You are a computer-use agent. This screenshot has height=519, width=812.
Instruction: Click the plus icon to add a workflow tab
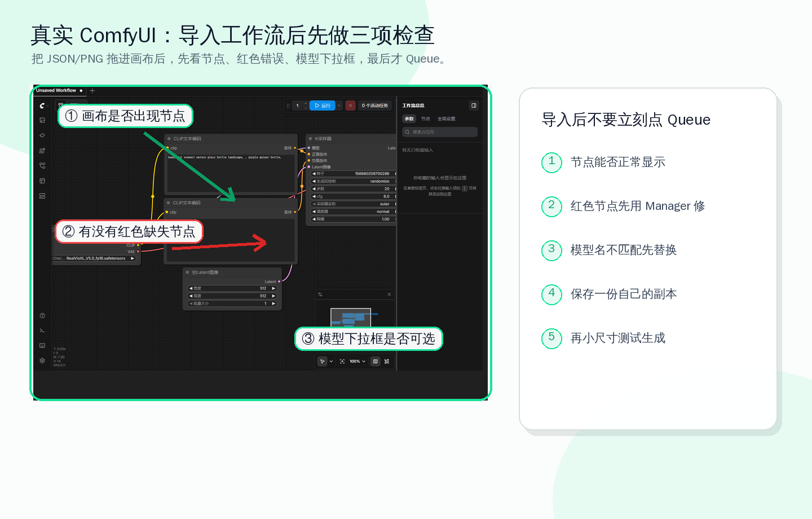(x=92, y=90)
